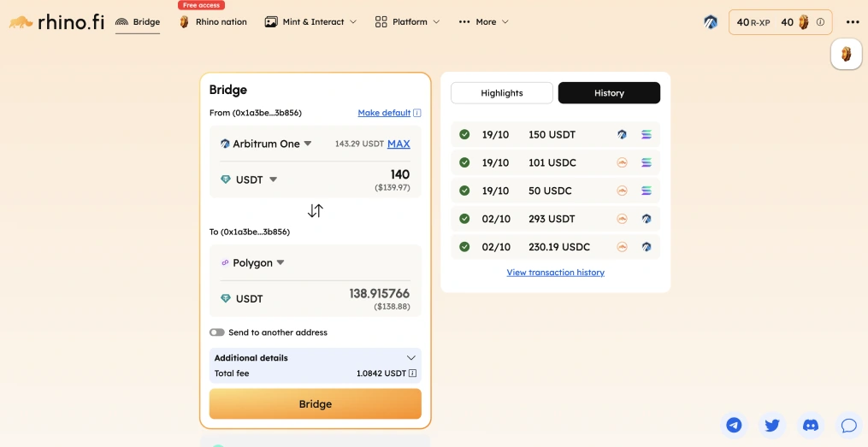Open the Telegram link
This screenshot has width=868, height=447.
click(x=734, y=425)
